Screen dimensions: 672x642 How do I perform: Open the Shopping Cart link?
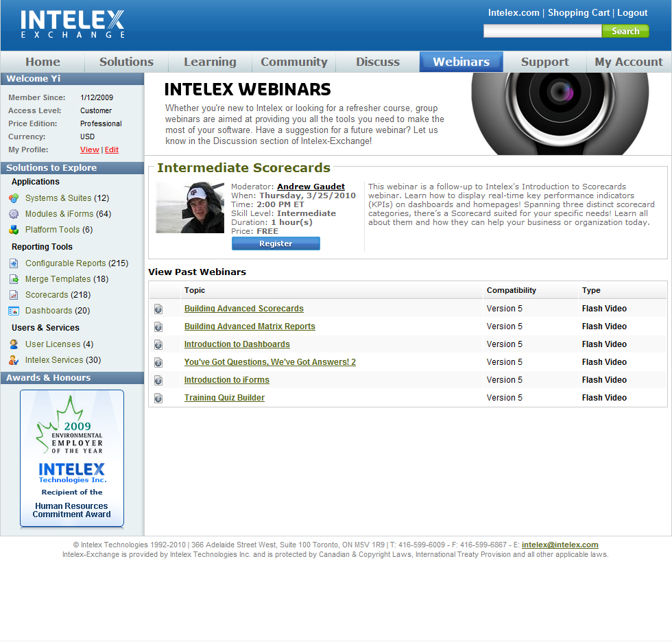click(579, 13)
